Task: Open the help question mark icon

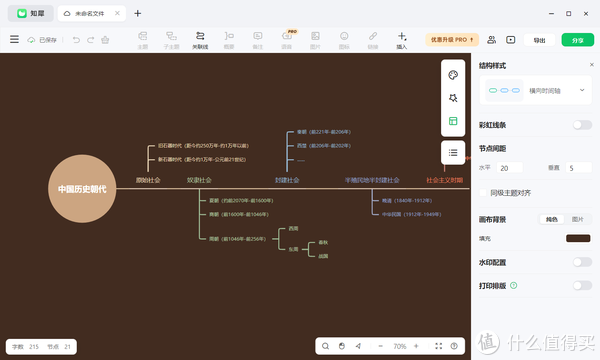Action: (x=454, y=346)
